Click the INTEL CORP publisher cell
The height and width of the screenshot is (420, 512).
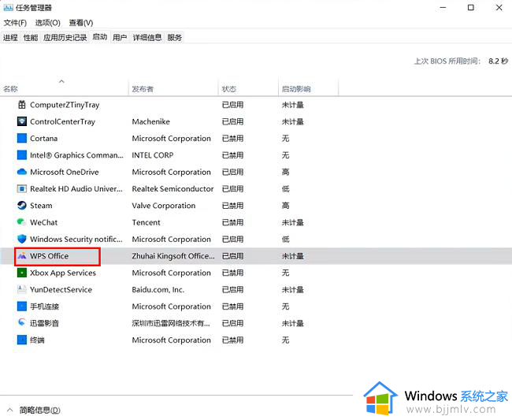click(x=153, y=155)
